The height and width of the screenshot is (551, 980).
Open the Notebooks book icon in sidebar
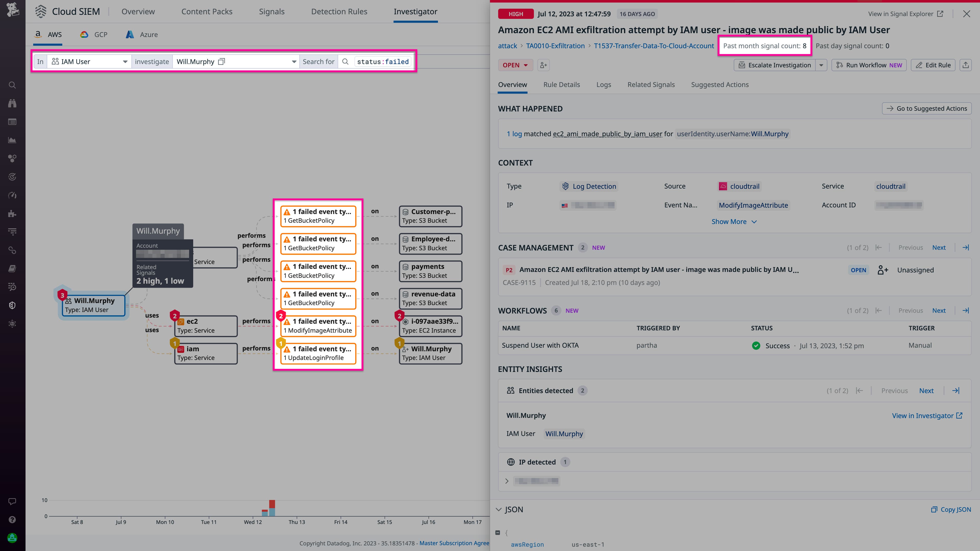click(12, 269)
